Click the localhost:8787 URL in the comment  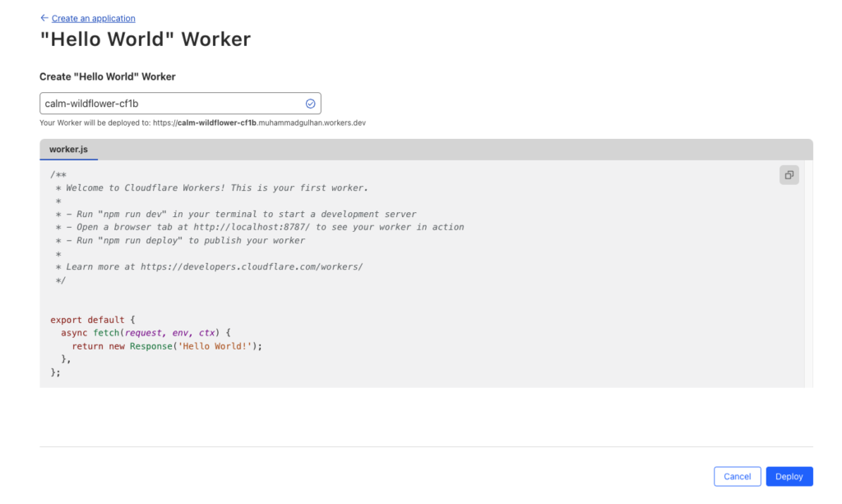coord(254,227)
